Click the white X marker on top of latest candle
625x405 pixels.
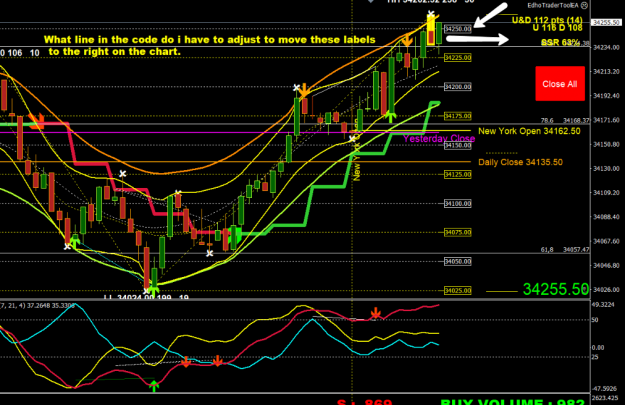click(x=430, y=14)
